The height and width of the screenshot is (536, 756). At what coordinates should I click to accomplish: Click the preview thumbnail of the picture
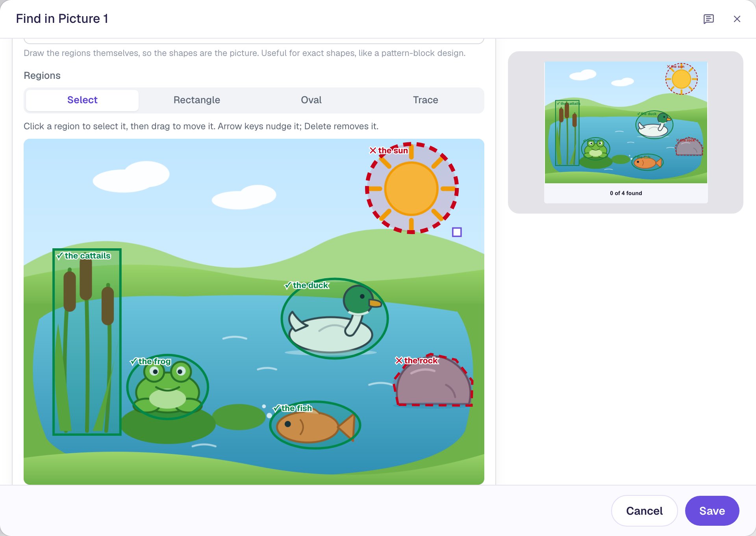click(626, 122)
